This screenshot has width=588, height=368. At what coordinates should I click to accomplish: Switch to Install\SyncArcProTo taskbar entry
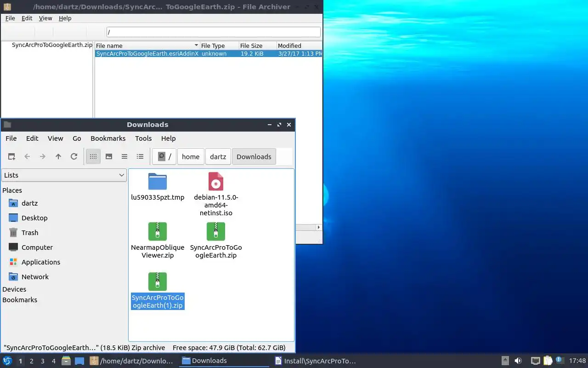click(317, 361)
